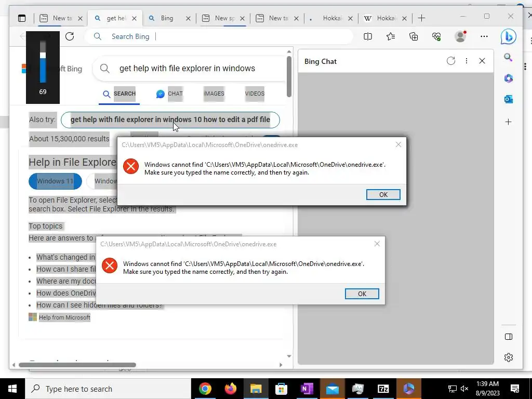Image resolution: width=532 pixels, height=399 pixels.
Task: Open sidebar settings gear icon
Action: click(x=508, y=357)
